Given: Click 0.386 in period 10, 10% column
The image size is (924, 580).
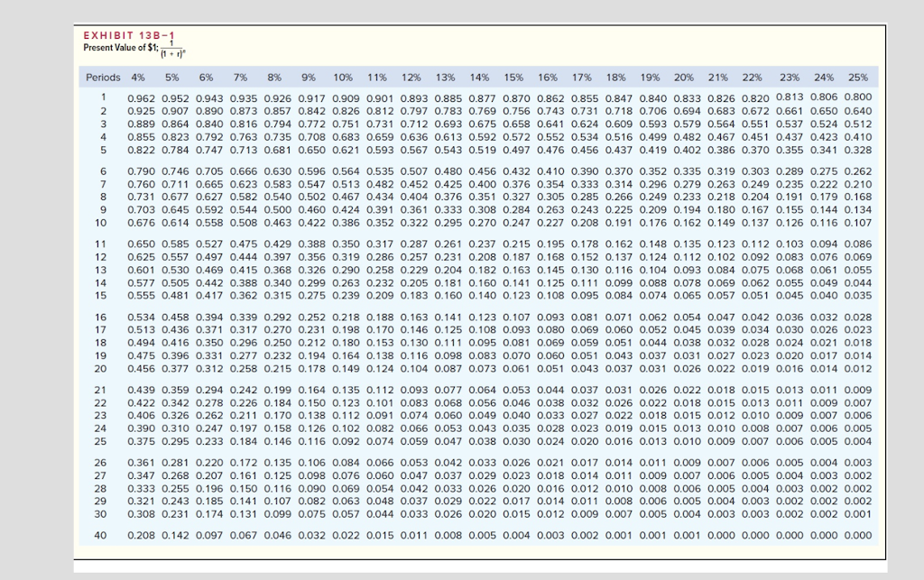Looking at the screenshot, I should tap(346, 223).
